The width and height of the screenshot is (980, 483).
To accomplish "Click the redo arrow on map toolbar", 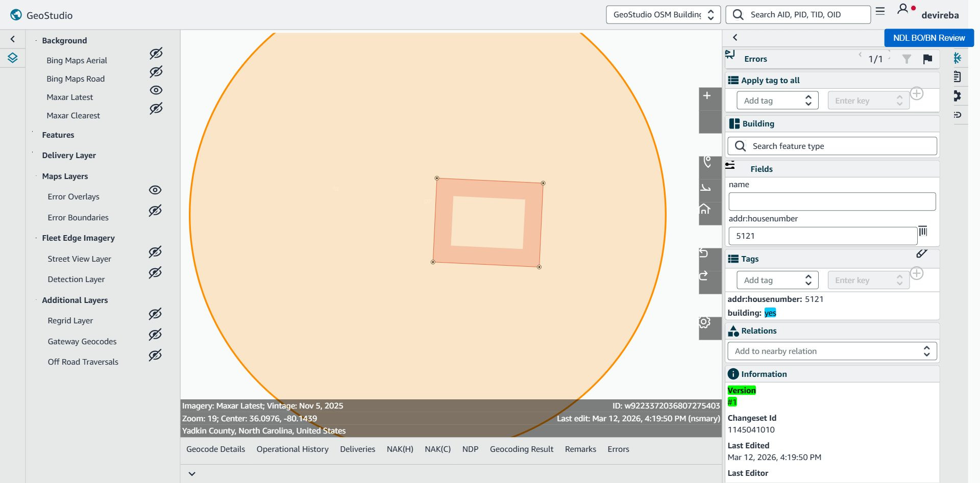I will tap(703, 276).
